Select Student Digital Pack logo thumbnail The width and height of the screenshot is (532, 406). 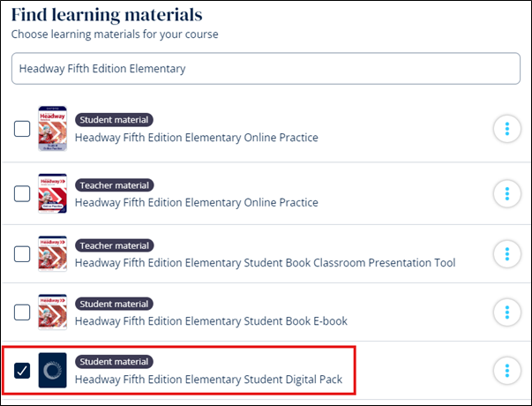click(53, 371)
